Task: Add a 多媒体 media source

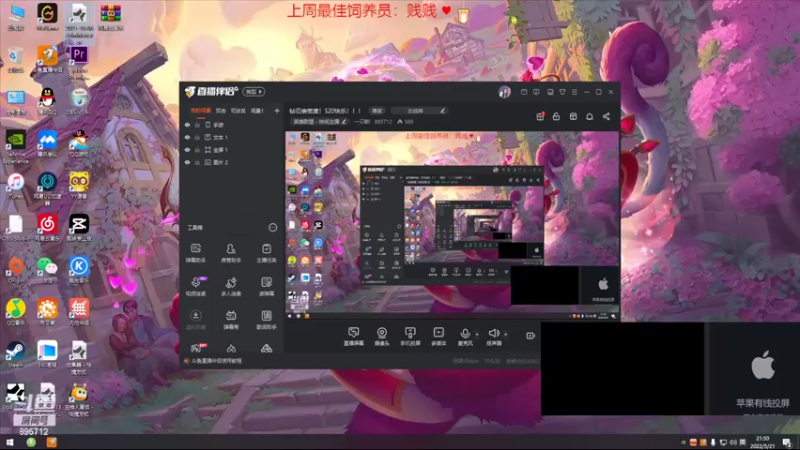Action: [x=438, y=336]
